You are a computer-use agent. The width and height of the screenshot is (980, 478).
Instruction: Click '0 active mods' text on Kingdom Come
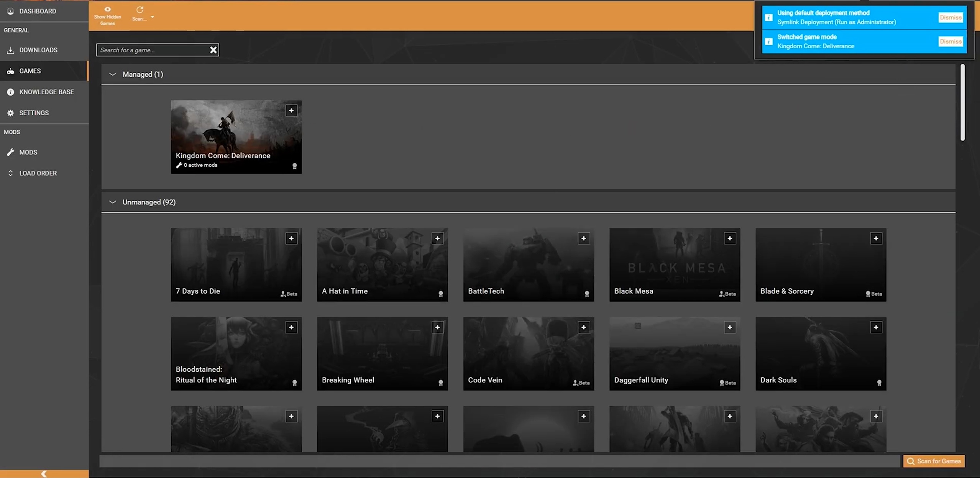point(200,165)
